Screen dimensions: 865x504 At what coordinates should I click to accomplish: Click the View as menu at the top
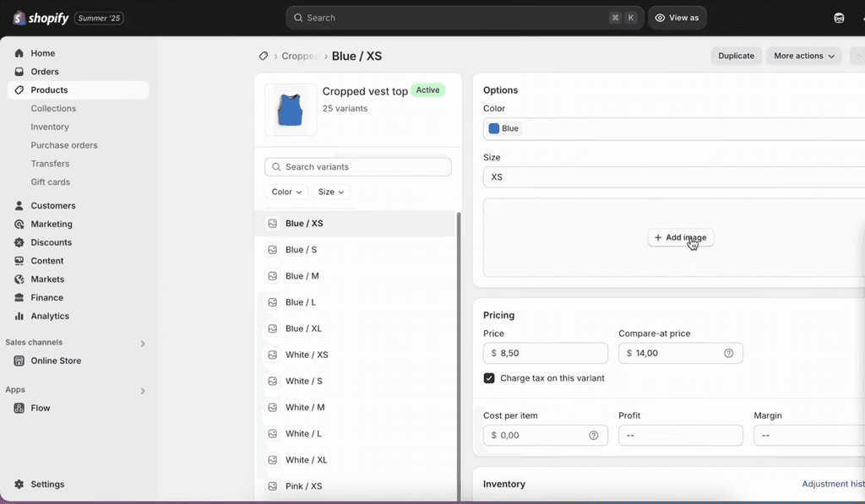tap(677, 17)
